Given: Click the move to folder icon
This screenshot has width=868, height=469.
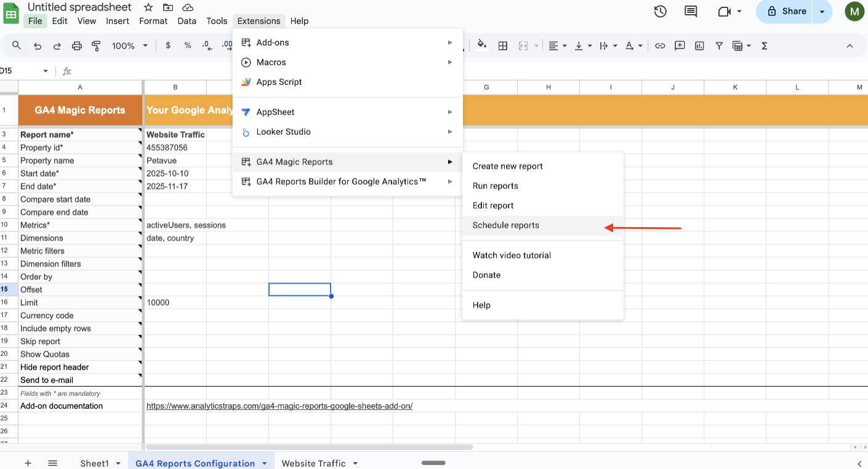Looking at the screenshot, I should point(168,7).
